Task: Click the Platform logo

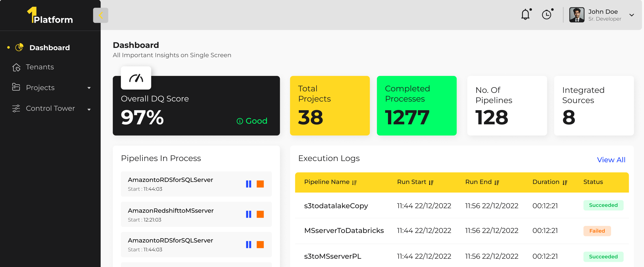Action: (50, 15)
